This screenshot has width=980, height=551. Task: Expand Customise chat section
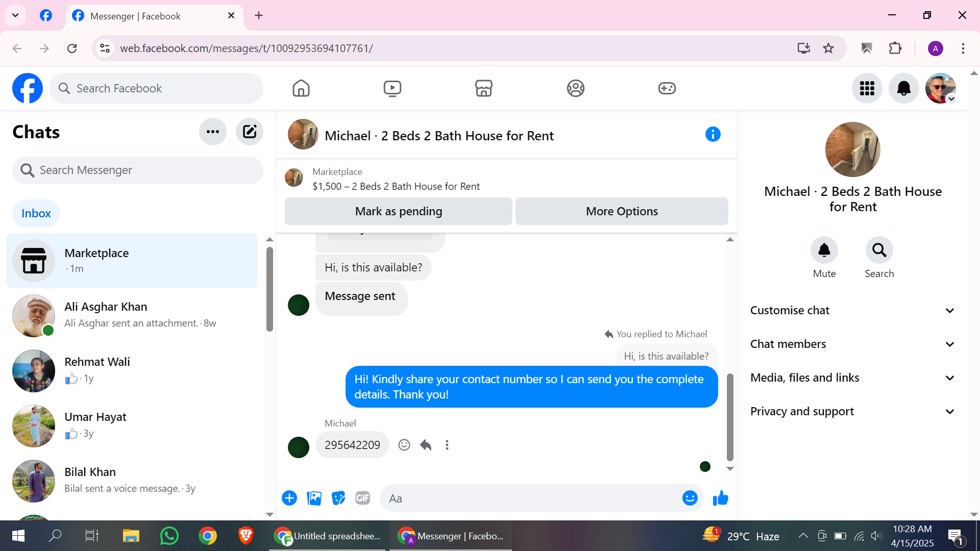852,310
